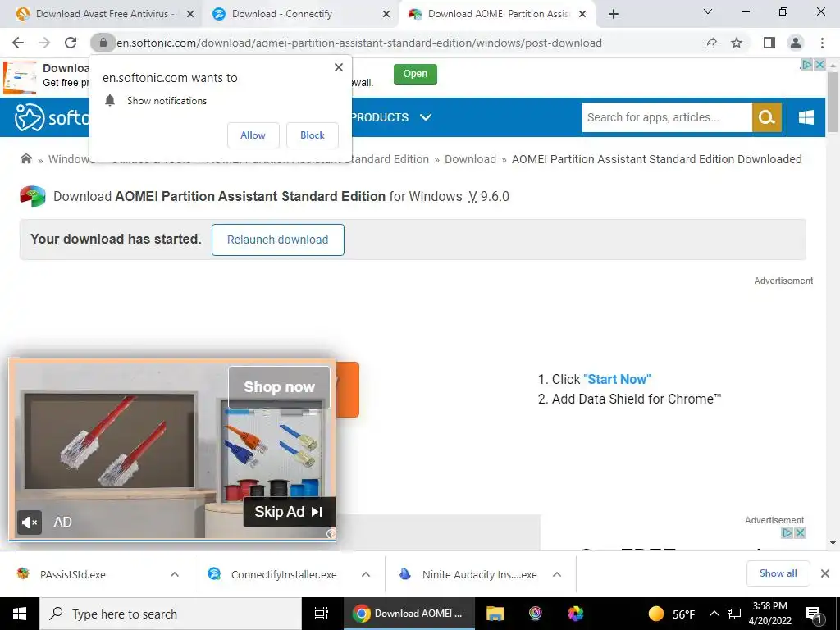Expand options for PAssistStd.exe download
The image size is (840, 630).
(175, 574)
